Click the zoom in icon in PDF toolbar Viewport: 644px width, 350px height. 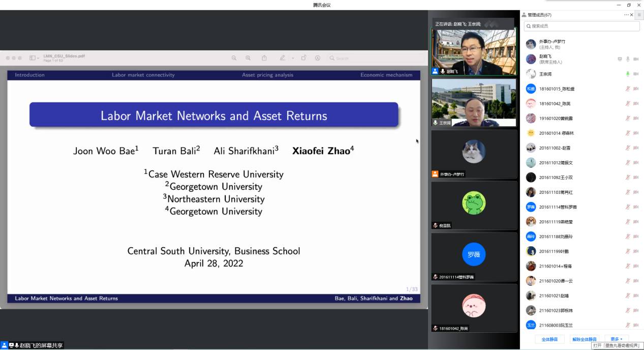(x=248, y=58)
